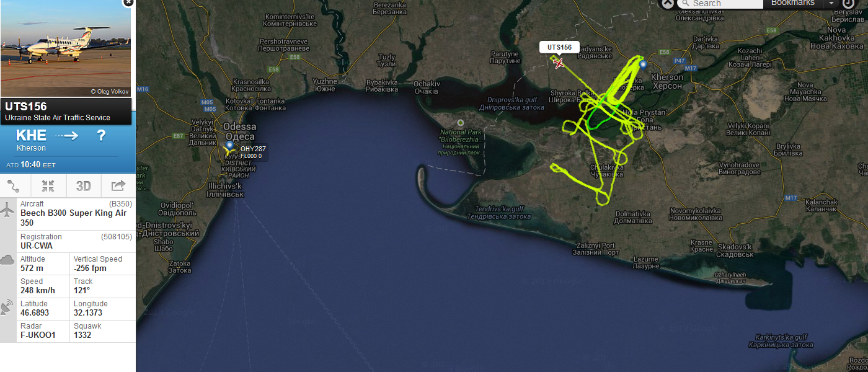
Task: Click the follow aircraft center icon
Action: (48, 185)
